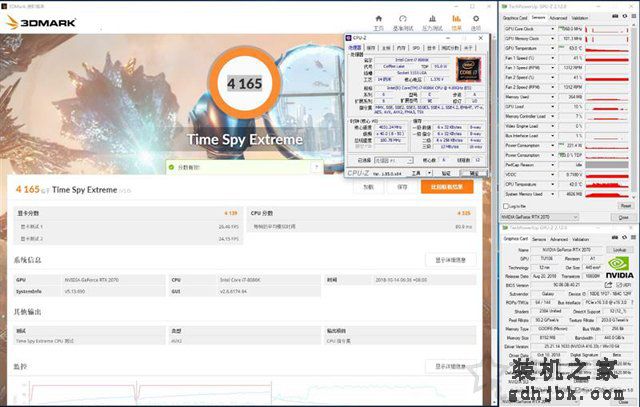Click the Intel Core i7 logo in CPU-Z

pos(468,70)
